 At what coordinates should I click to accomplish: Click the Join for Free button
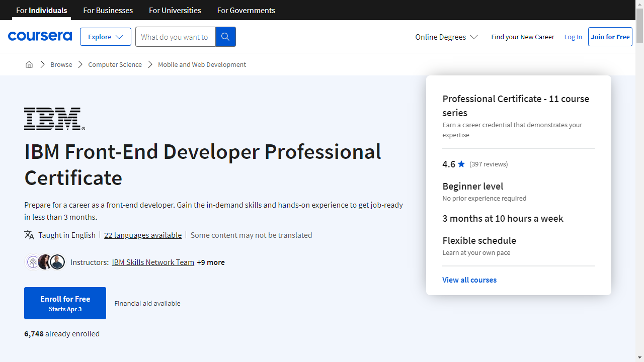pos(610,37)
